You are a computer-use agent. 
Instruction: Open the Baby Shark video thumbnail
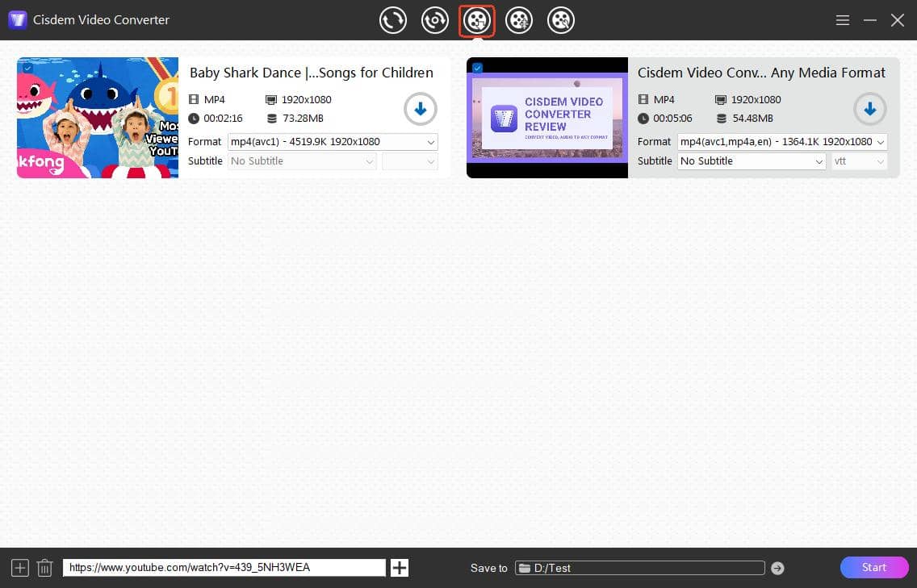point(97,118)
